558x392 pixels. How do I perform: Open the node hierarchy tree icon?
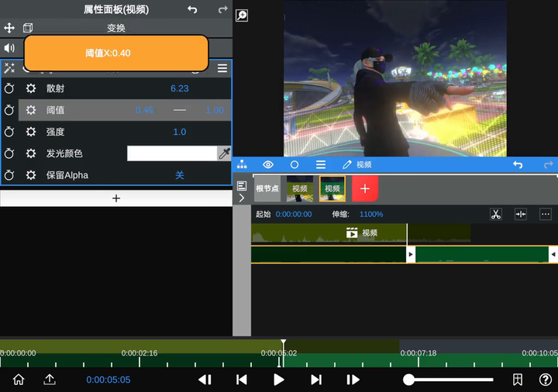tap(242, 164)
